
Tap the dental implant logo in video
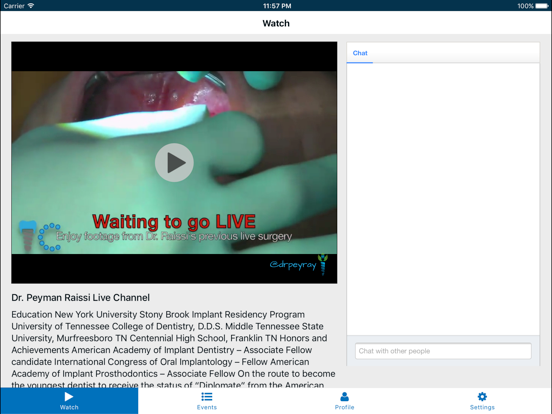click(x=27, y=236)
